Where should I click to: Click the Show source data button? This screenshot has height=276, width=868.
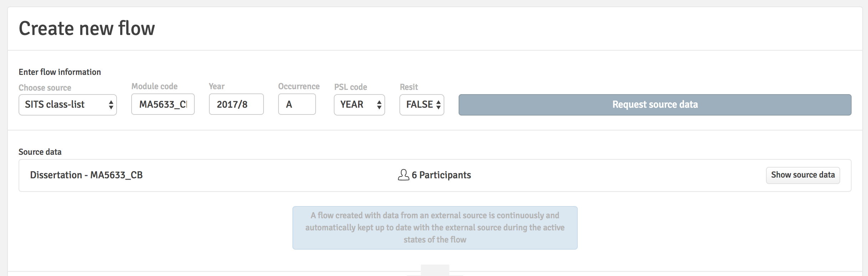click(803, 175)
